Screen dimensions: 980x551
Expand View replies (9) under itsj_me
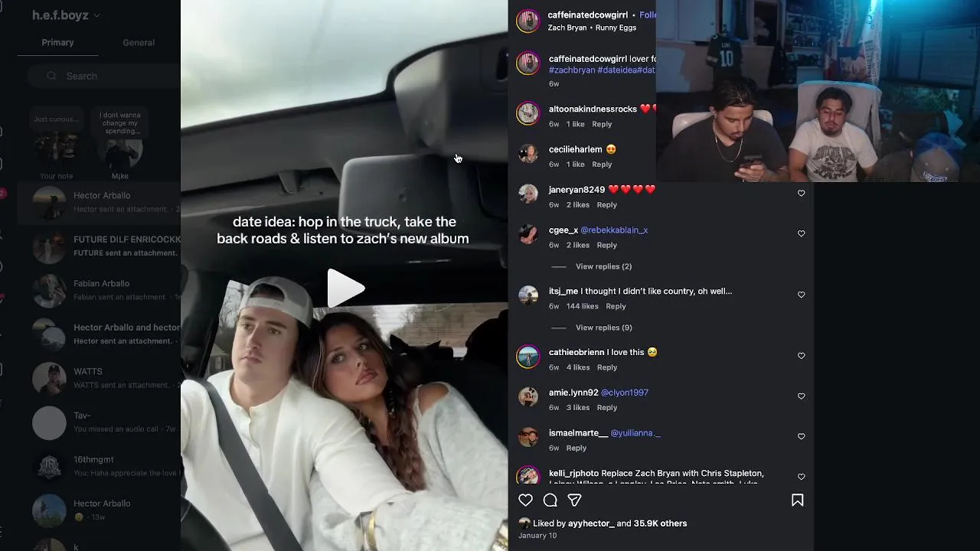603,328
